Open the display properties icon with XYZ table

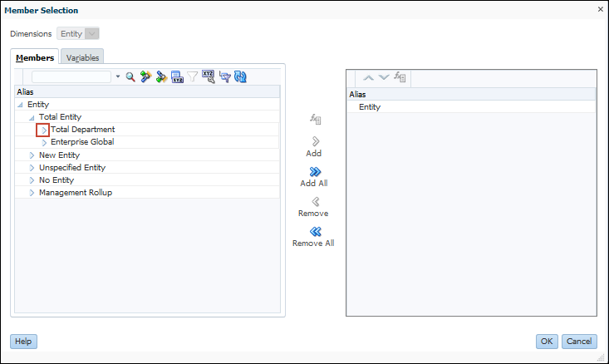pos(177,77)
